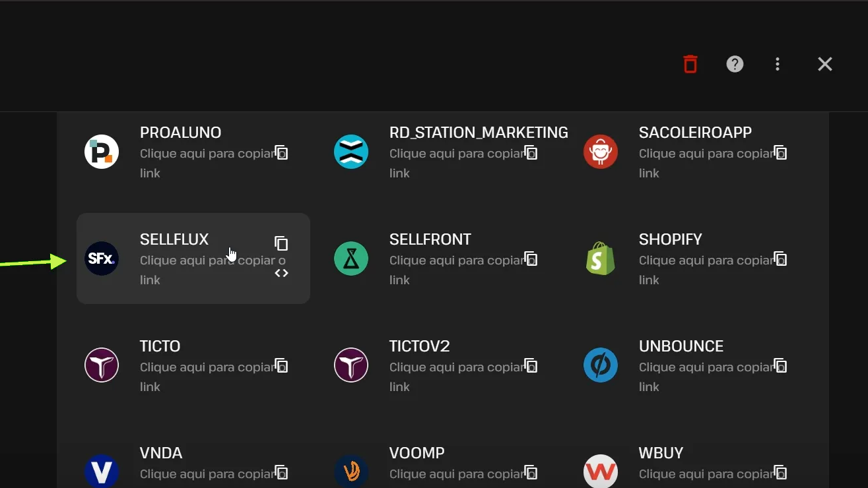868x488 pixels.
Task: Open the three-dot more options menu
Action: (778, 64)
